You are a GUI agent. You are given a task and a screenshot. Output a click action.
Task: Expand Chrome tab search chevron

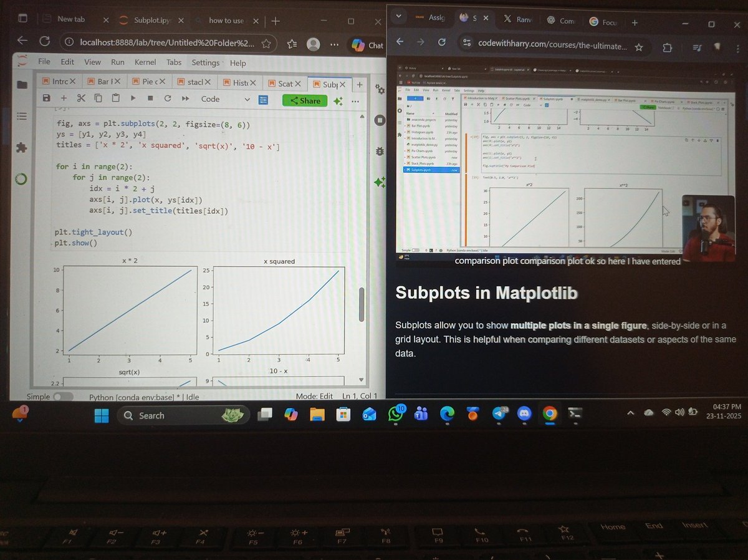pos(399,16)
